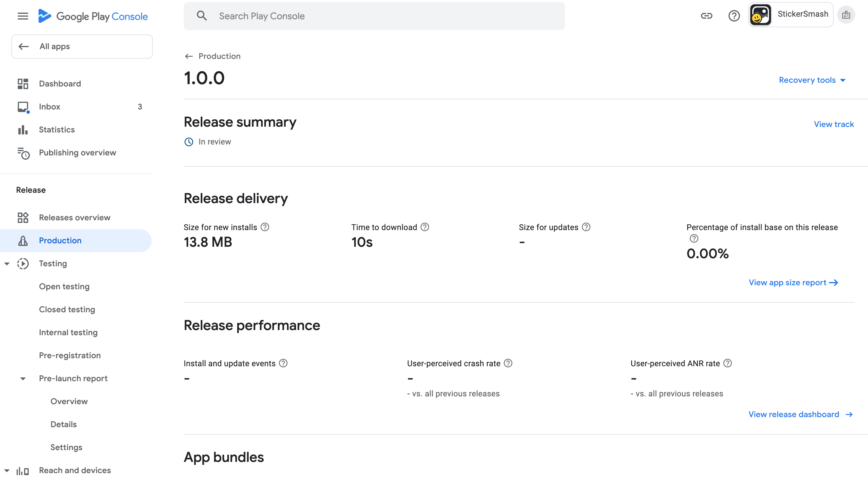Click help icon next to Install and update events
Image resolution: width=868 pixels, height=482 pixels.
point(283,363)
